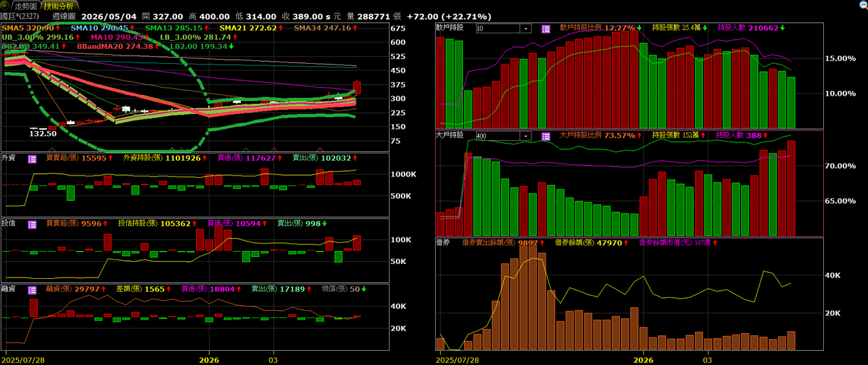This screenshot has width=868, height=365.
Task: Switch to the 走勢圖 tab
Action: tap(26, 5)
